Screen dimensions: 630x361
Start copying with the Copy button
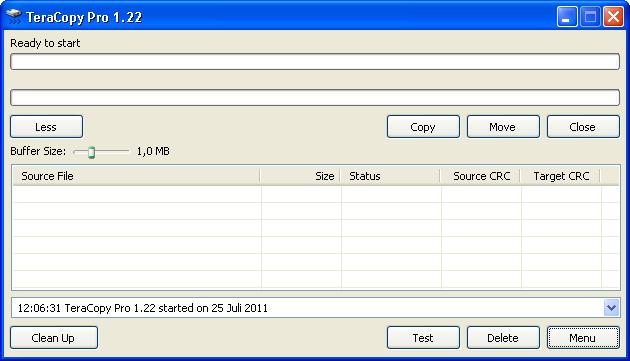pyautogui.click(x=423, y=127)
